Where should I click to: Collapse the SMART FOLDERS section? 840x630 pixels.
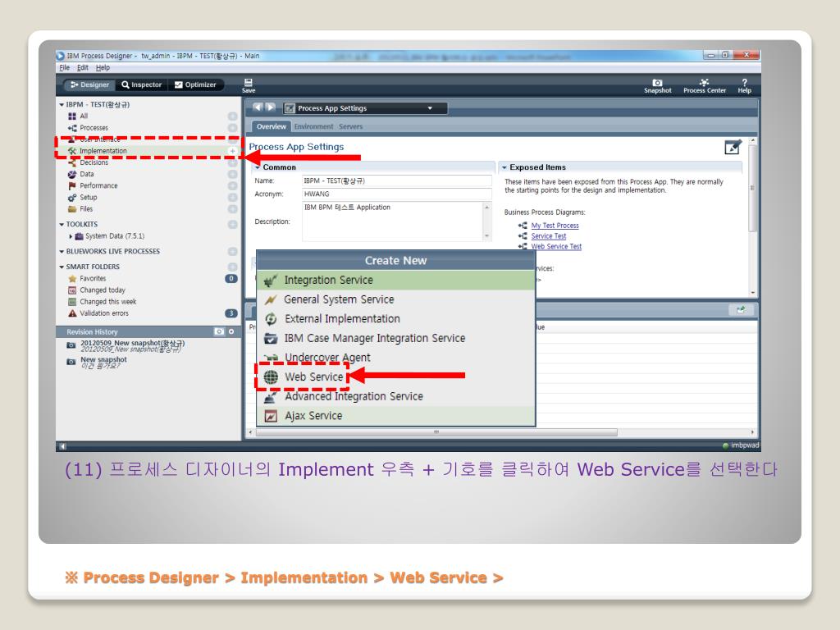(62, 267)
